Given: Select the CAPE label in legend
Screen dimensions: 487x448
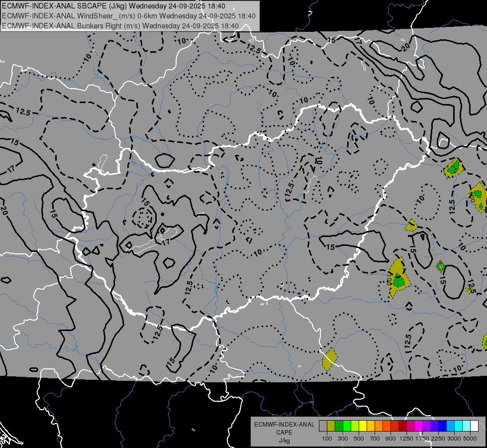Looking at the screenshot, I should click(x=284, y=433).
